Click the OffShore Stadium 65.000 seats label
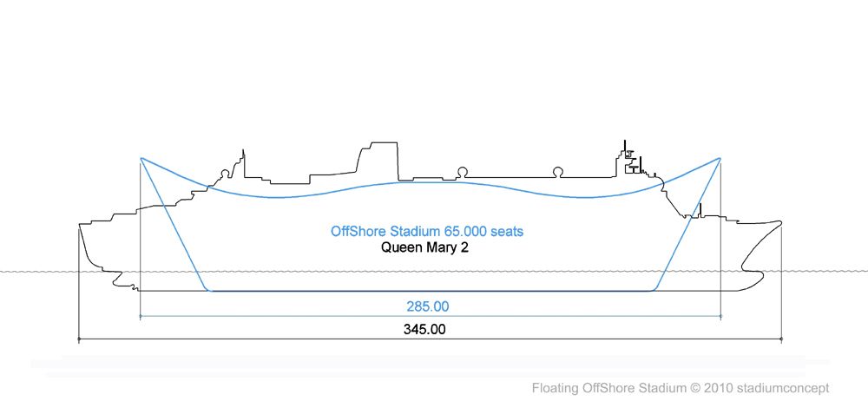The width and height of the screenshot is (868, 408). pos(427,231)
